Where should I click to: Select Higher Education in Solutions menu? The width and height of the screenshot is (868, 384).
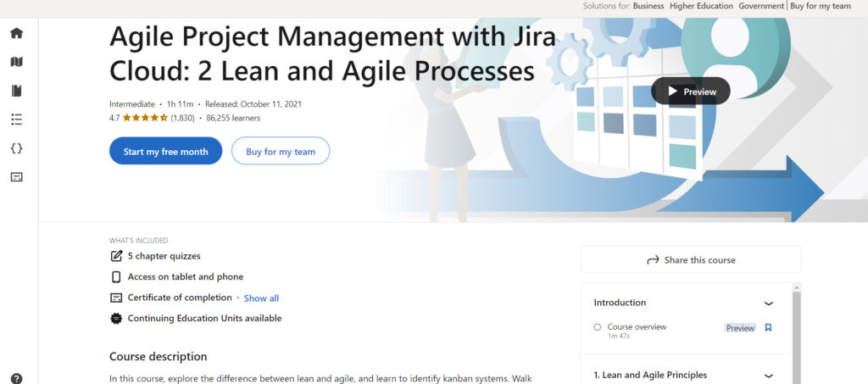pyautogui.click(x=701, y=6)
